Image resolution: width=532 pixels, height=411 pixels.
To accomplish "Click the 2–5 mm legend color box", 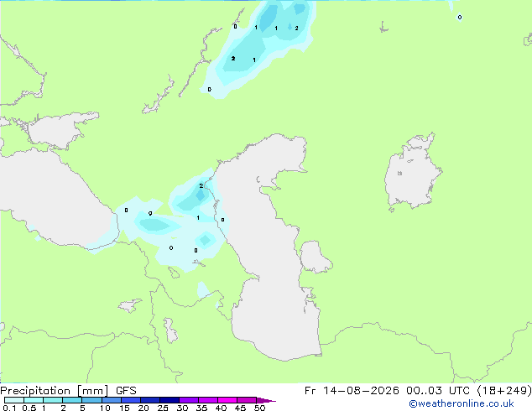I will point(72,400).
